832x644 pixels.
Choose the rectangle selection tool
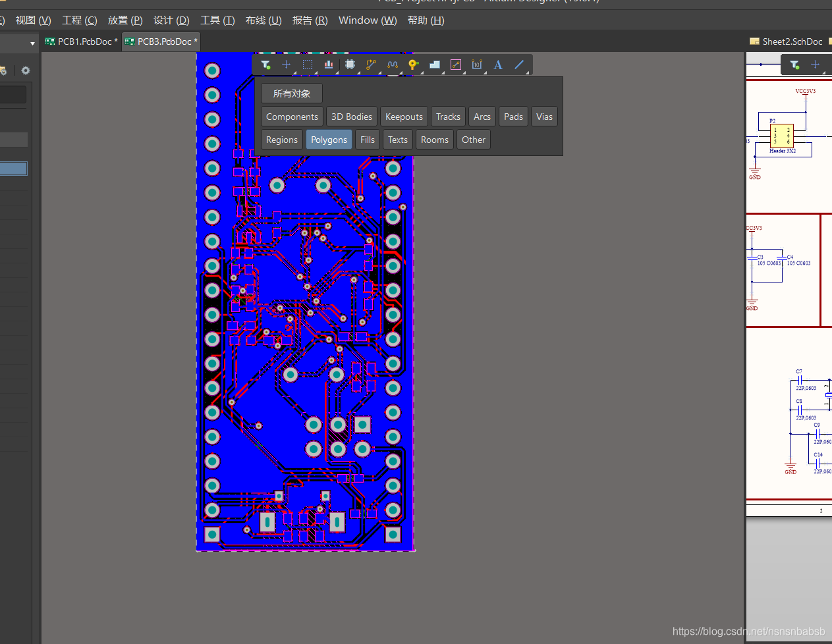[308, 65]
